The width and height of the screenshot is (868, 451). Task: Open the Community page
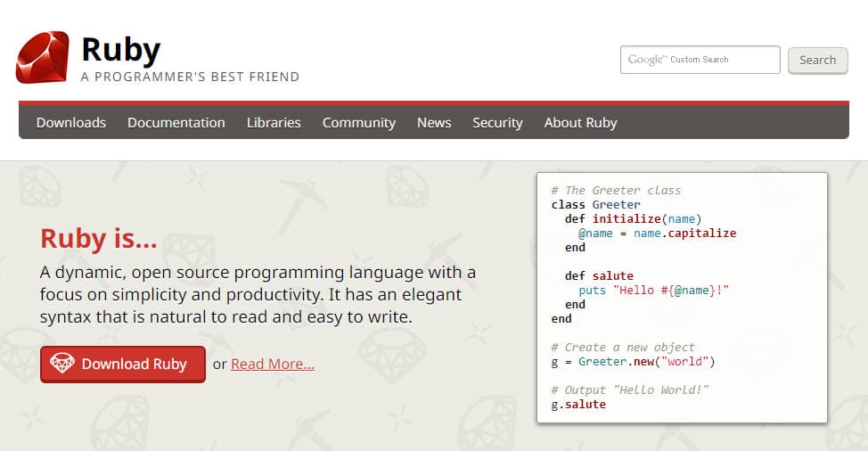pos(359,123)
